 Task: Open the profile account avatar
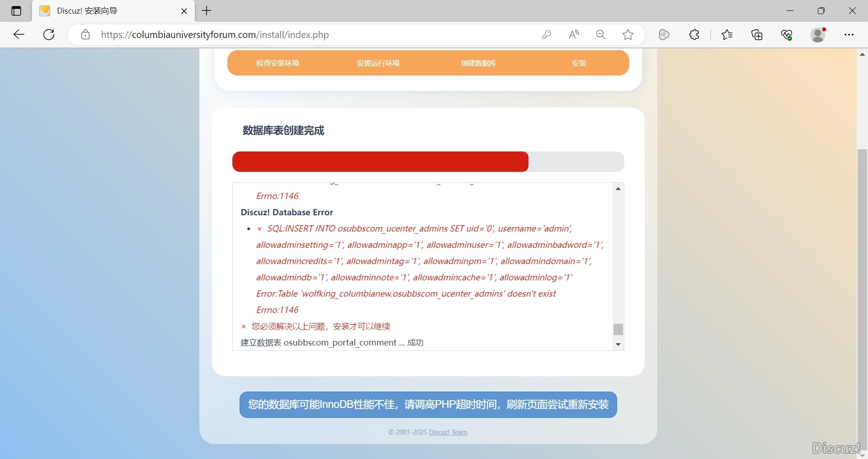pyautogui.click(x=819, y=35)
